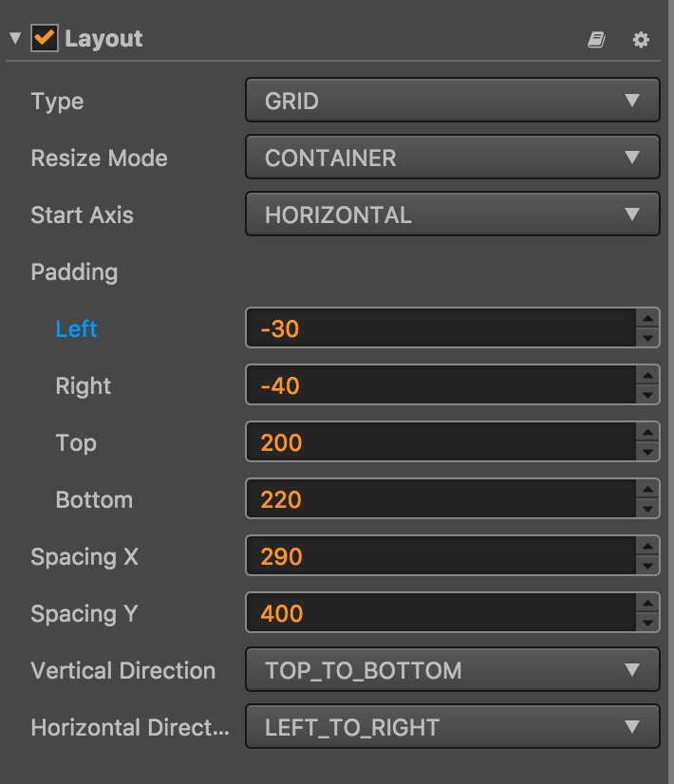Click the Padding Right value field
The width and height of the screenshot is (674, 784).
(440, 385)
